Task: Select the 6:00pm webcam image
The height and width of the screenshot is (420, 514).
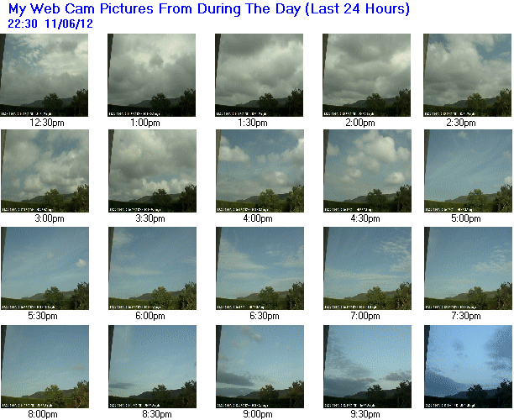Action: pyautogui.click(x=152, y=269)
